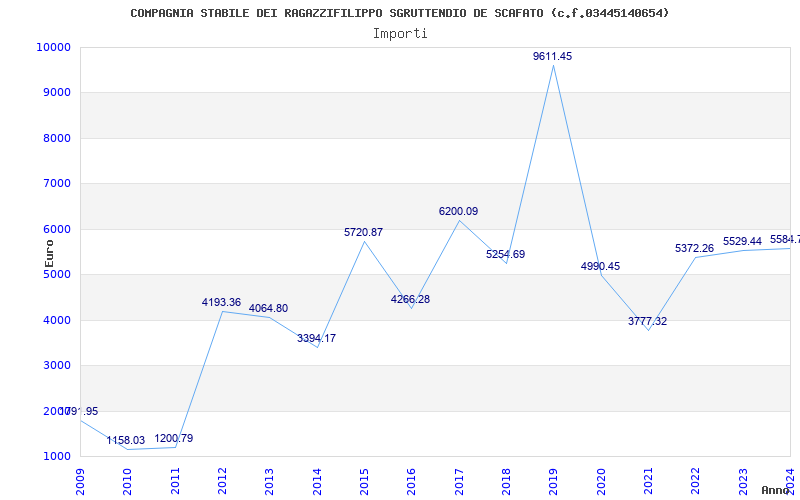The height and width of the screenshot is (500, 800).
Task: Click the 4000 y-axis tick label
Action: 56,320
